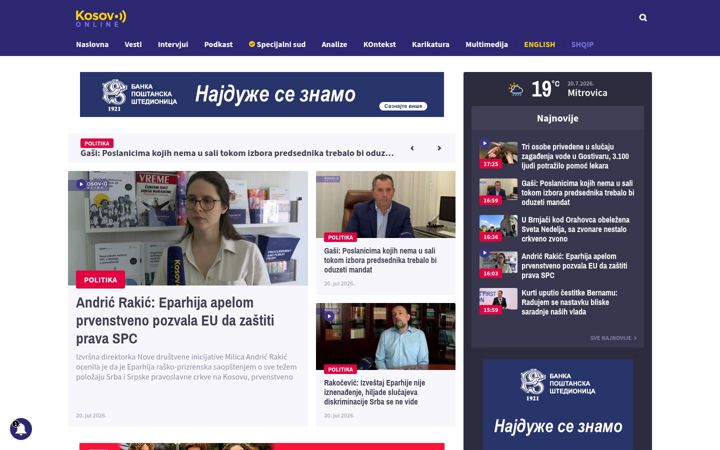Open U Brnjači kod Orahovca story

point(575,229)
